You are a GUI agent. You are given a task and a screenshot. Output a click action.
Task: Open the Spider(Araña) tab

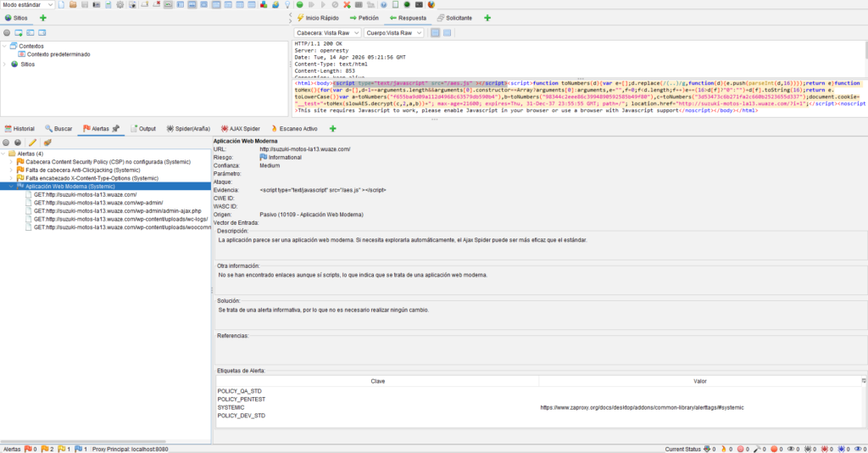click(x=188, y=128)
